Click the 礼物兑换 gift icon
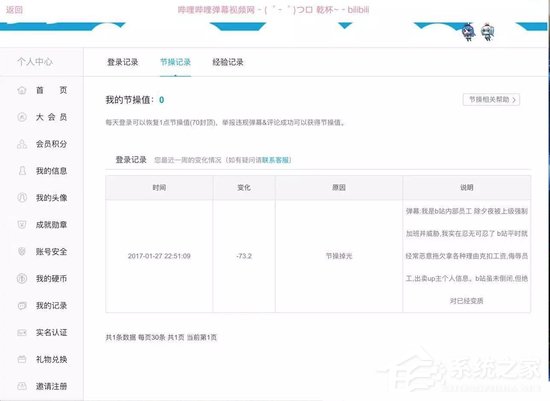This screenshot has height=401, width=550. (x=22, y=359)
